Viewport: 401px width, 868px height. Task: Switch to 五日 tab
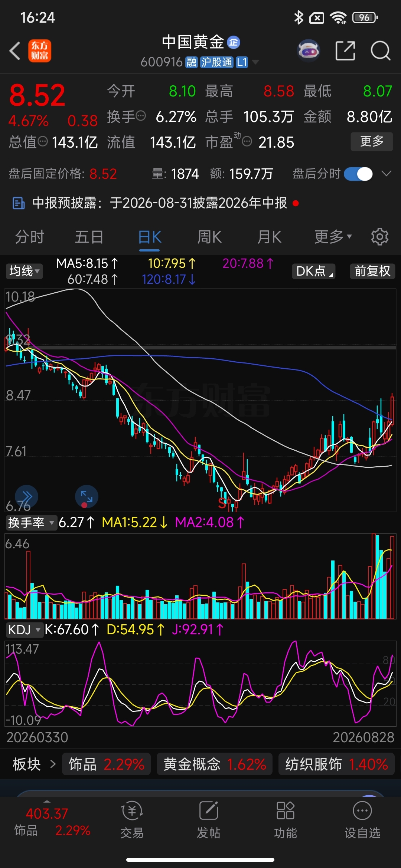coord(89,237)
